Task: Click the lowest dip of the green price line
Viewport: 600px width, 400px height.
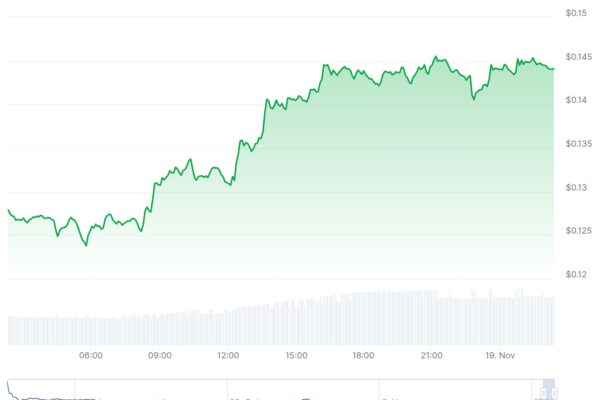Action: (85, 245)
